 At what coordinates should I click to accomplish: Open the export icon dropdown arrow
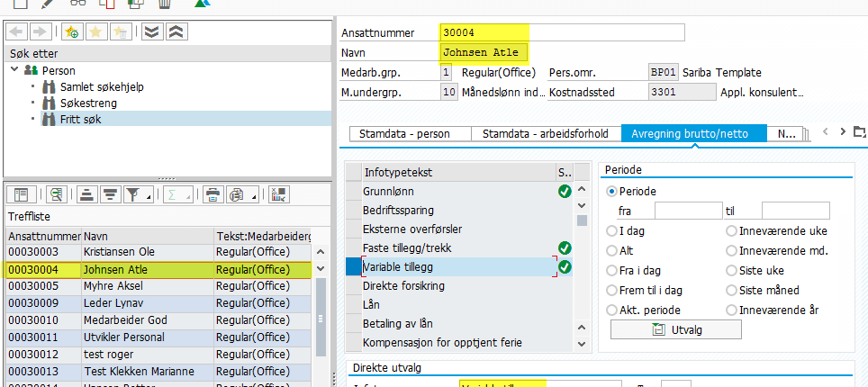point(254,198)
